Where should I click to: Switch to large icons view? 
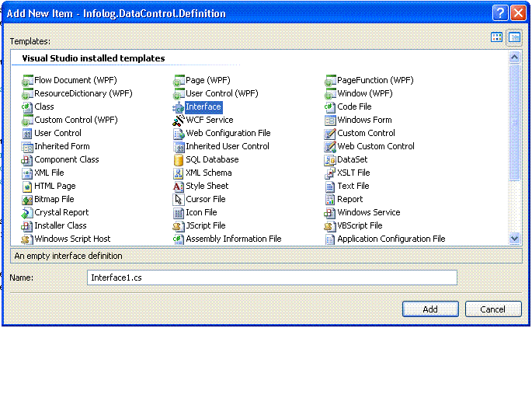tap(497, 37)
